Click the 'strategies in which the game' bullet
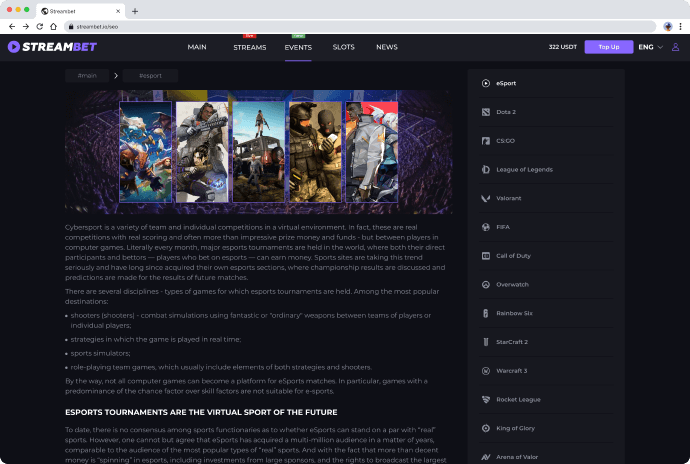 click(156, 339)
